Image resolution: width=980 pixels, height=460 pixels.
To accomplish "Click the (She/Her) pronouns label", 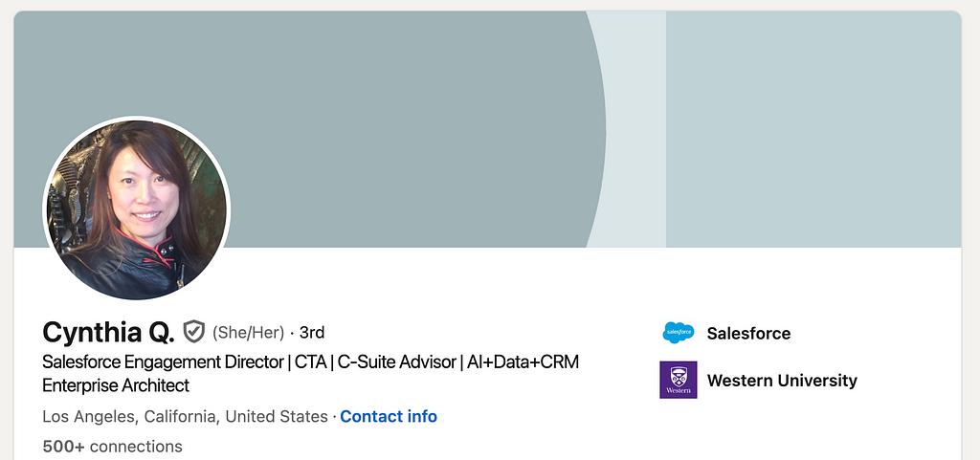I will [248, 332].
